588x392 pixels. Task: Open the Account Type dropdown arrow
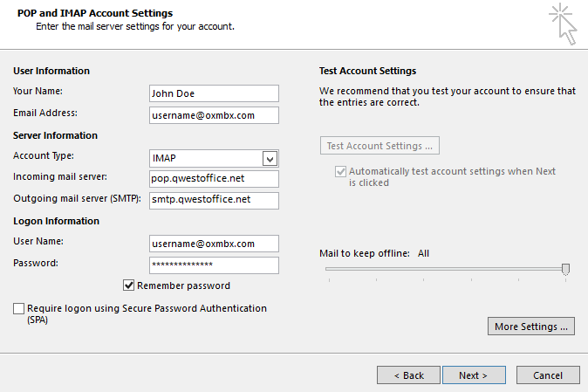pyautogui.click(x=270, y=158)
